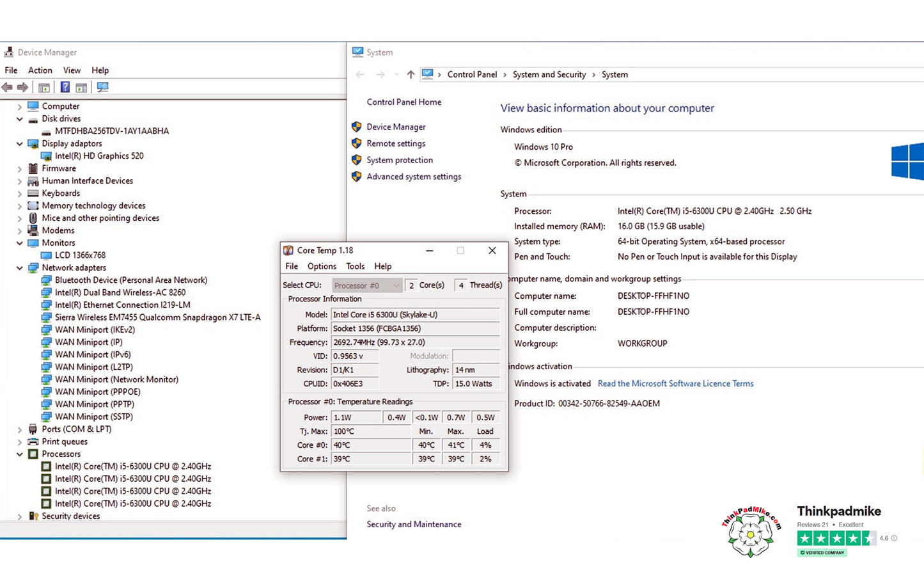
Task: Open the Tools menu in Core Temp
Action: click(x=356, y=266)
